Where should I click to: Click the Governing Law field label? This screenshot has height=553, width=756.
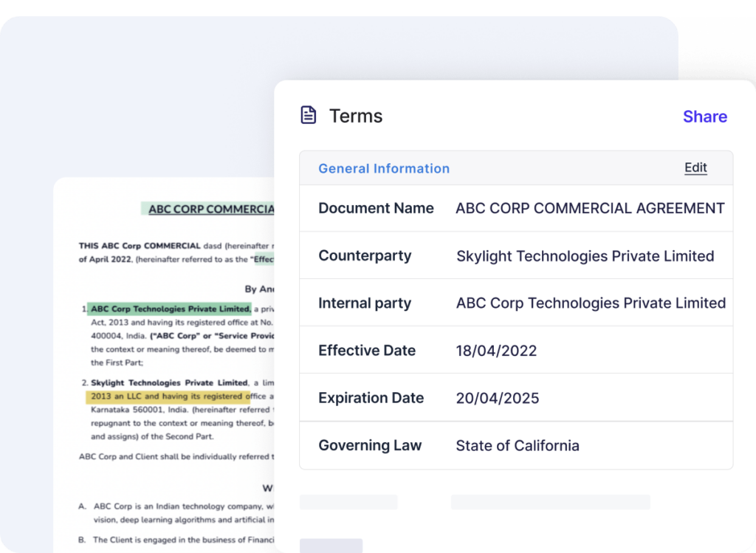[369, 445]
